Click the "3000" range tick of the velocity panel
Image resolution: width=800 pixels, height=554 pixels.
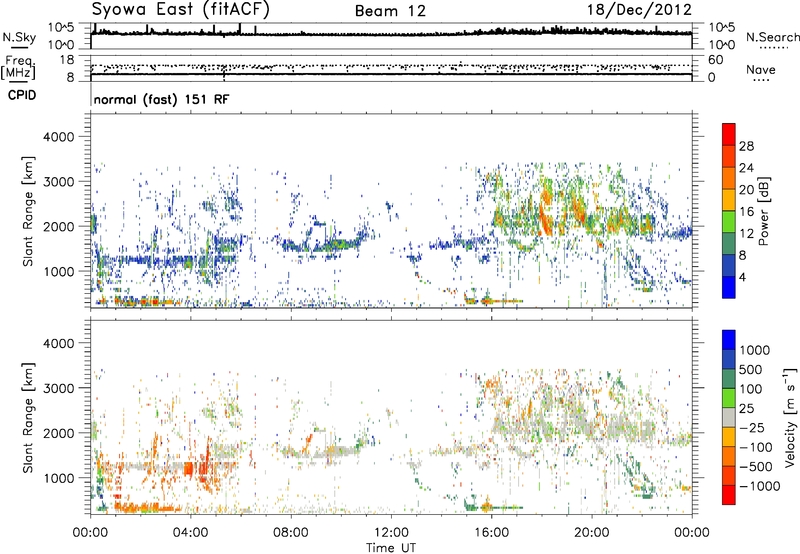click(58, 388)
